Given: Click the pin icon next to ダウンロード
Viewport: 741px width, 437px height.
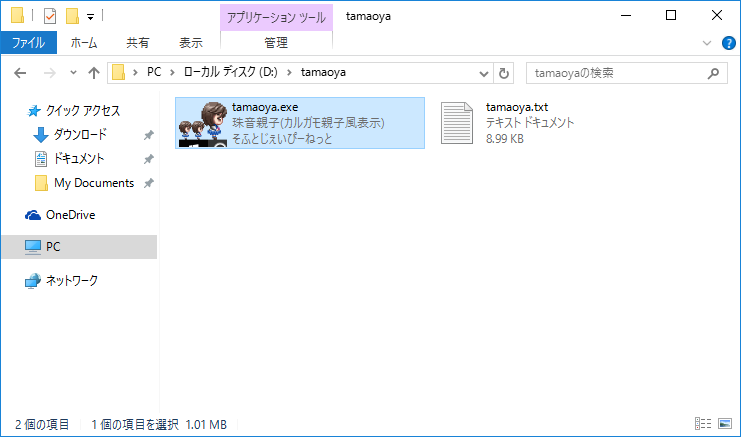Looking at the screenshot, I should pyautogui.click(x=149, y=135).
